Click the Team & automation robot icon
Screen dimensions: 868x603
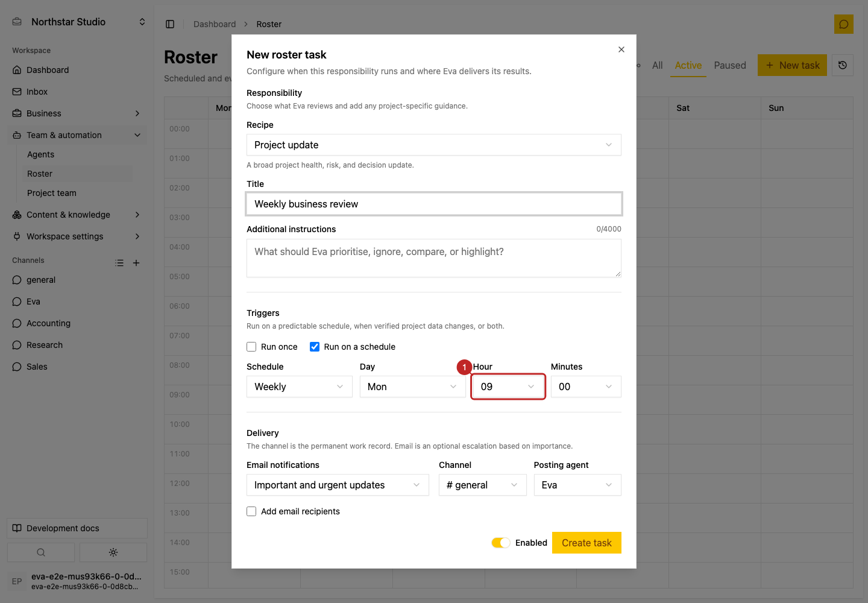coord(17,135)
